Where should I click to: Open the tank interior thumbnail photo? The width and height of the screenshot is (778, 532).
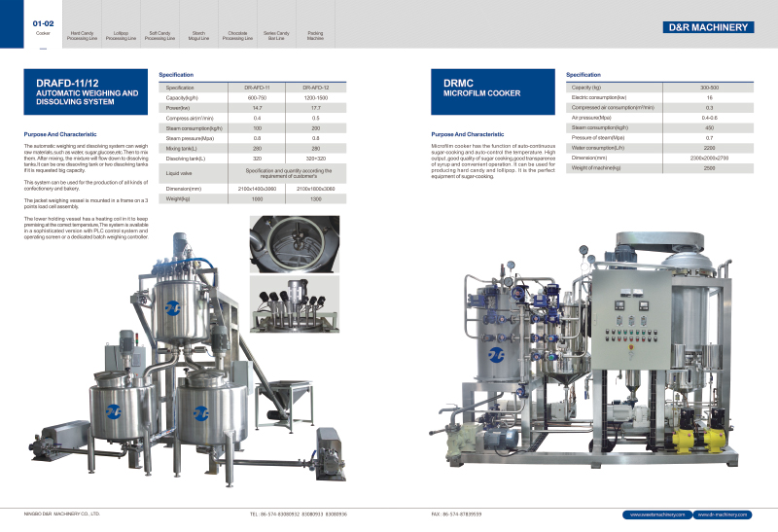pyautogui.click(x=295, y=244)
